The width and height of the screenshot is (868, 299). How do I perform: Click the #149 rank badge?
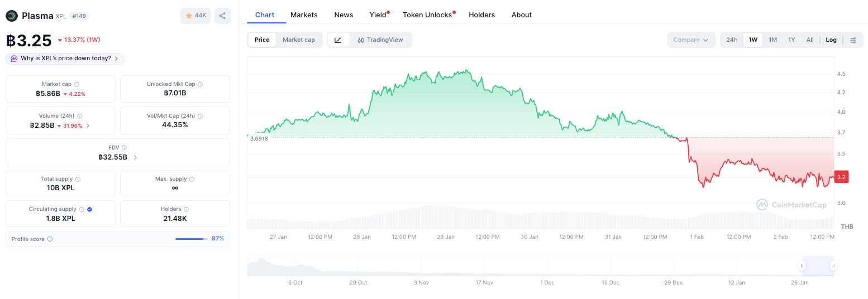tap(79, 16)
